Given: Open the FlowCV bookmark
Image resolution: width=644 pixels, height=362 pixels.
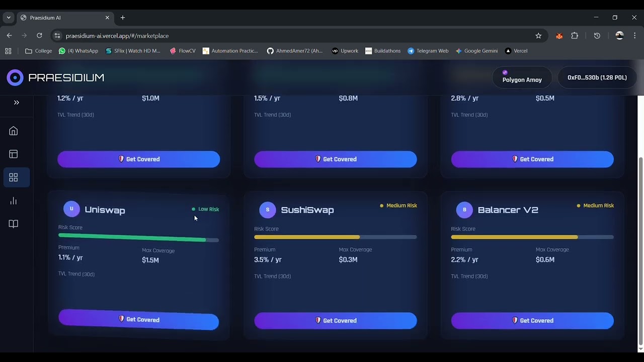Looking at the screenshot, I should (183, 51).
